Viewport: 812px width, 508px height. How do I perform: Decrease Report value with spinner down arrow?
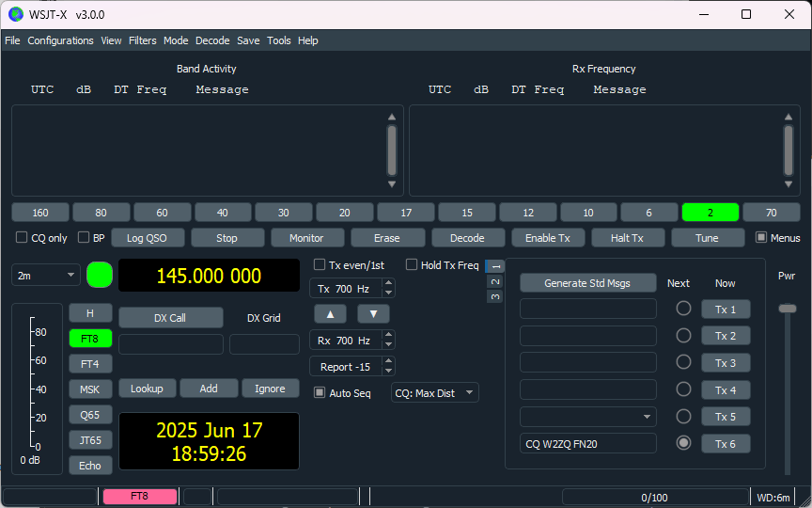point(388,372)
